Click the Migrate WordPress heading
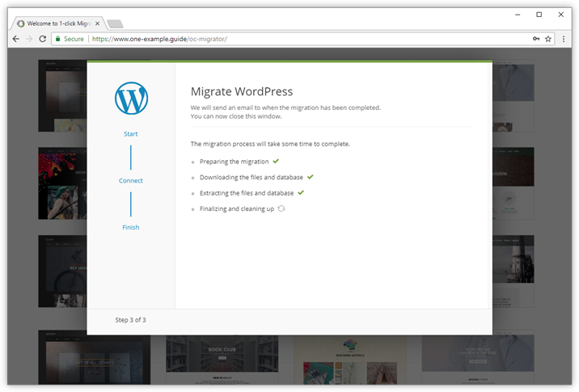The image size is (579, 392). tap(242, 91)
